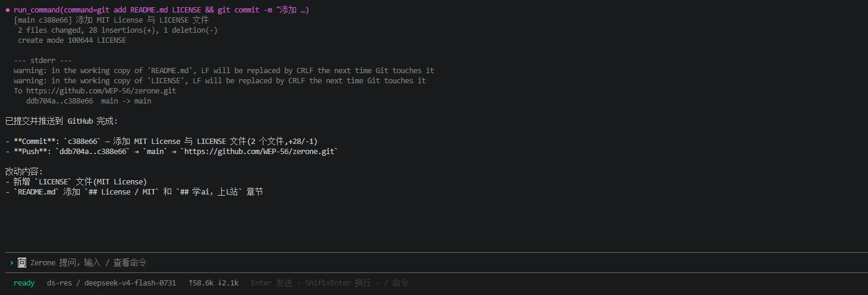This screenshot has width=868, height=295.
Task: Click the downloaded tokens 2.1k indicator
Action: tap(228, 283)
